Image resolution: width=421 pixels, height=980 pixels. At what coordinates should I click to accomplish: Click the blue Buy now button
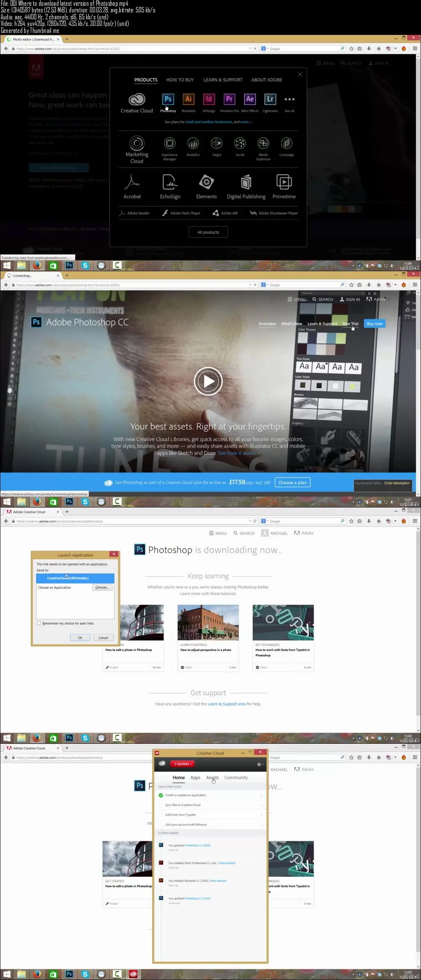point(375,324)
